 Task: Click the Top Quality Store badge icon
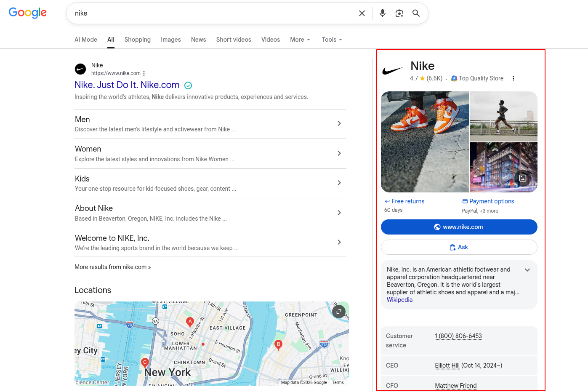[x=454, y=78]
